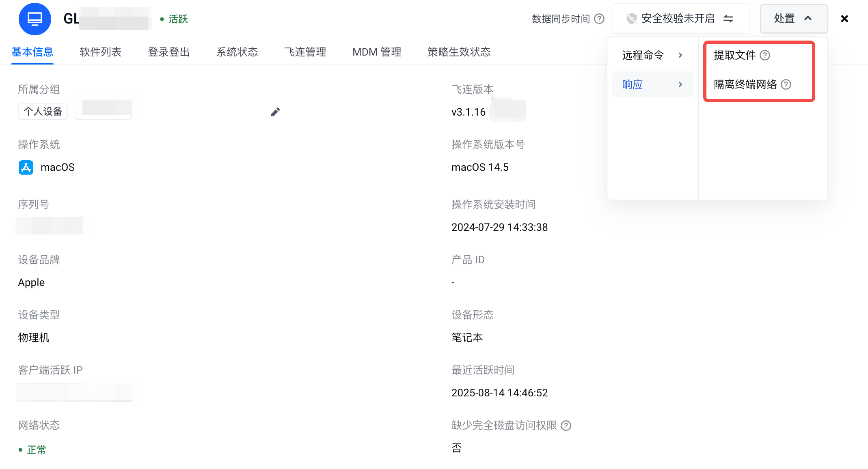Expand the 响应 submenu item
Screen dimensions: 868x469
tap(652, 84)
